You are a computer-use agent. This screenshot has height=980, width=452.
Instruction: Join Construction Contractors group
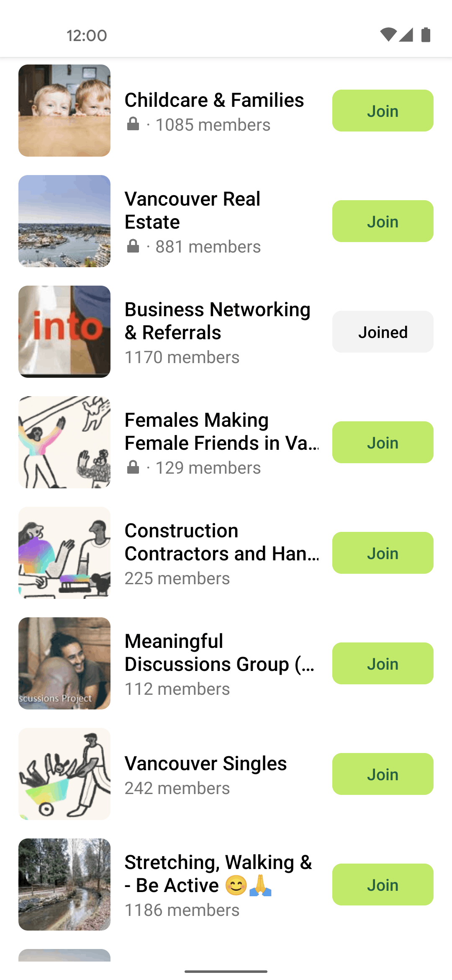point(383,553)
